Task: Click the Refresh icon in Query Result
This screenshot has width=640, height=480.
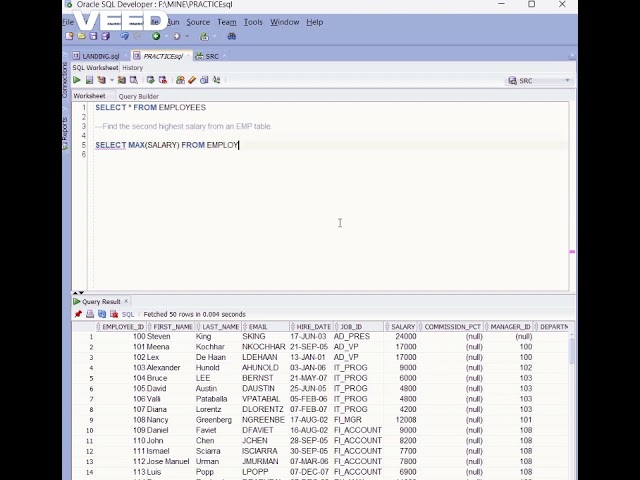Action: (102, 314)
